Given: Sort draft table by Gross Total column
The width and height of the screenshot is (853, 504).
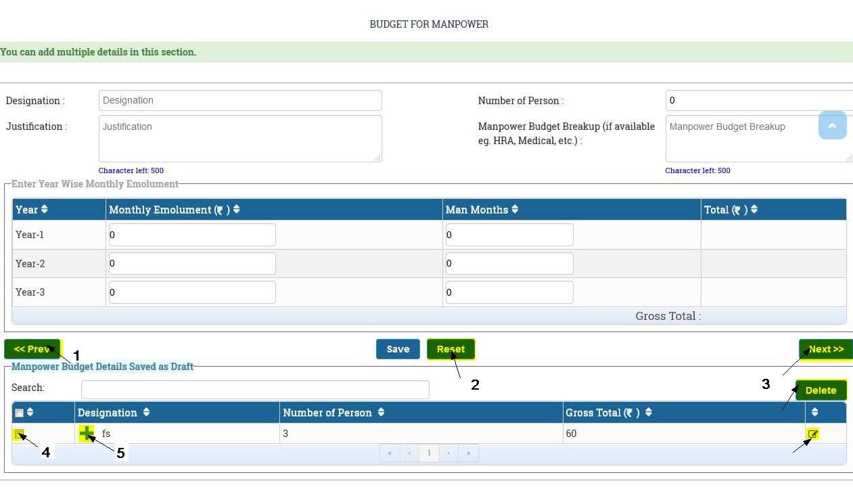Looking at the screenshot, I should [x=648, y=413].
